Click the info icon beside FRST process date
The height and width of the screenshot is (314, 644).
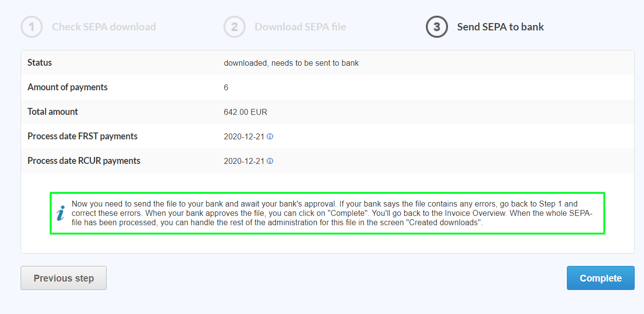coord(269,136)
